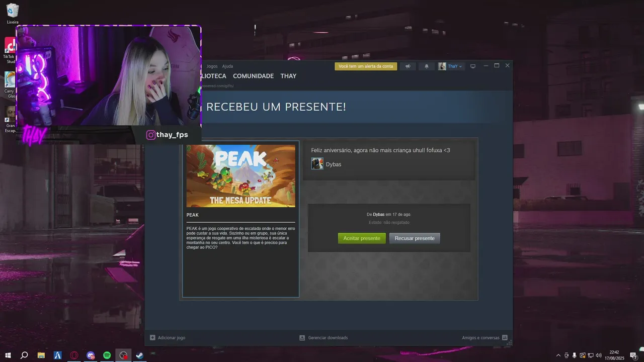This screenshot has height=362, width=644.
Task: Open the blue A app on taskbar
Action: [x=58, y=355]
